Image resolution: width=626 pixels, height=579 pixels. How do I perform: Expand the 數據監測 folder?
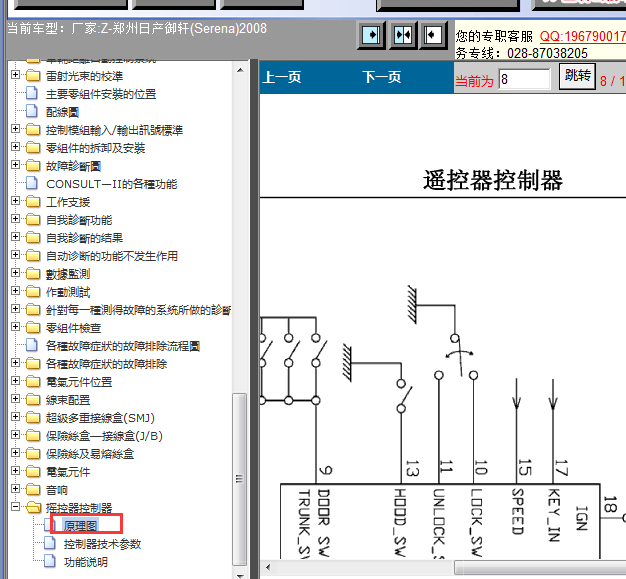coord(16,272)
